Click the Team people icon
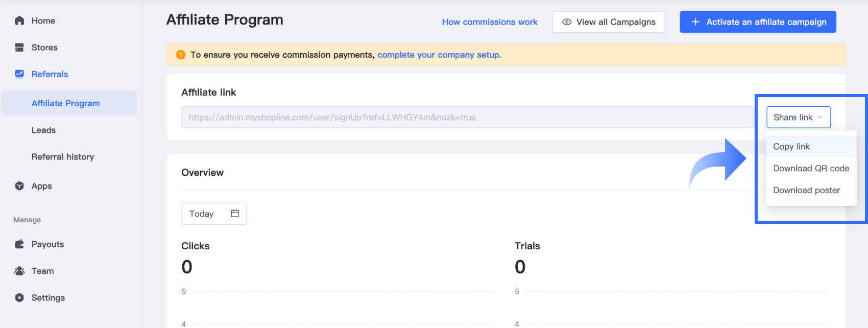The image size is (868, 328). coord(19,271)
